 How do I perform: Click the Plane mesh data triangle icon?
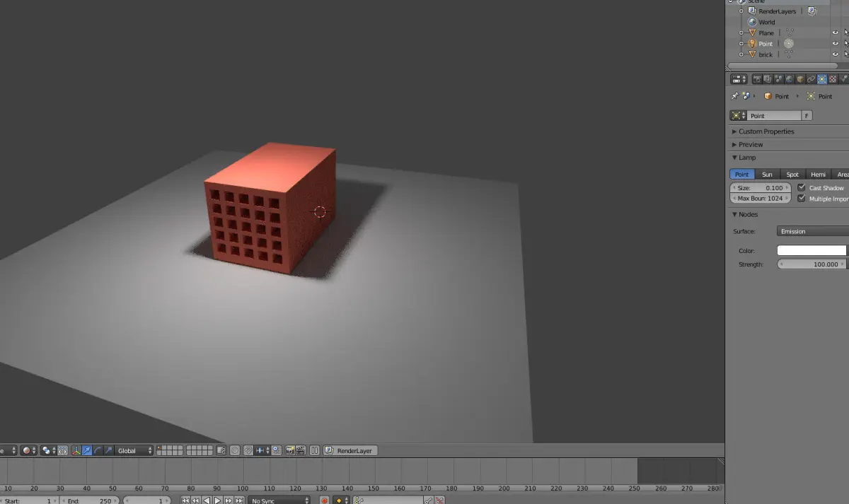[790, 33]
